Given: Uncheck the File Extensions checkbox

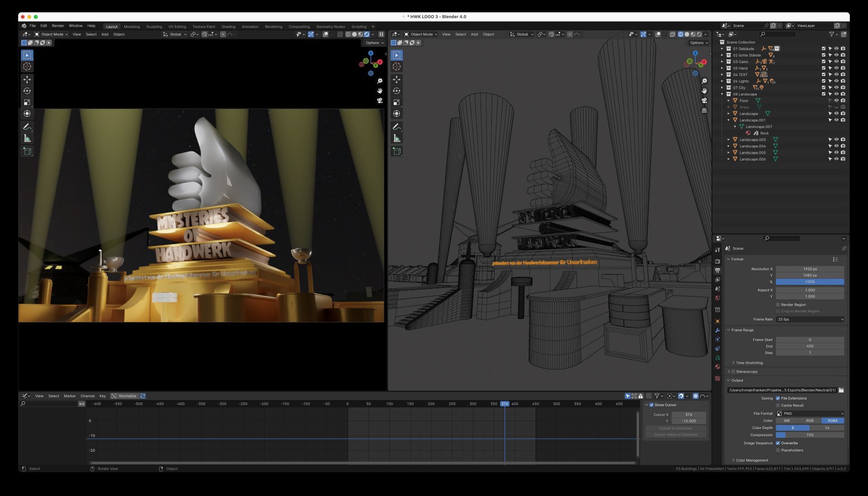Looking at the screenshot, I should pos(778,398).
